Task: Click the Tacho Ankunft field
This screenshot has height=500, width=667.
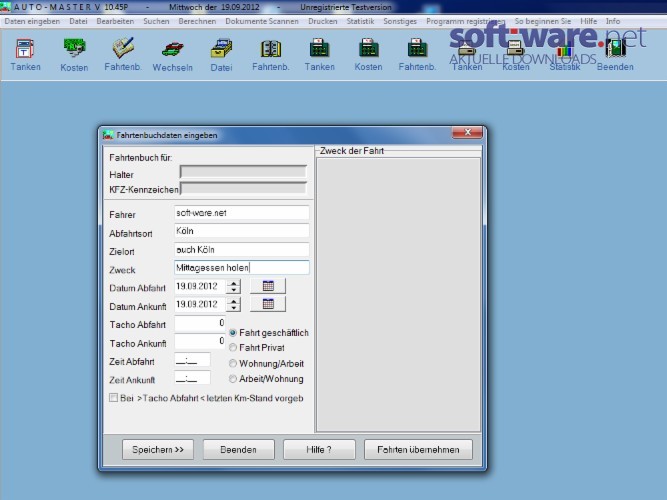Action: (x=200, y=341)
